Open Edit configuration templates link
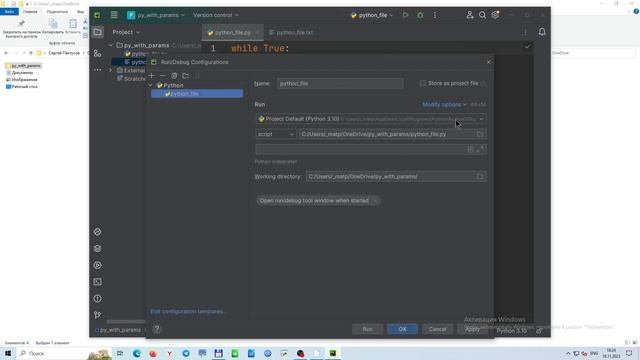Image resolution: width=640 pixels, height=360 pixels. (188, 311)
